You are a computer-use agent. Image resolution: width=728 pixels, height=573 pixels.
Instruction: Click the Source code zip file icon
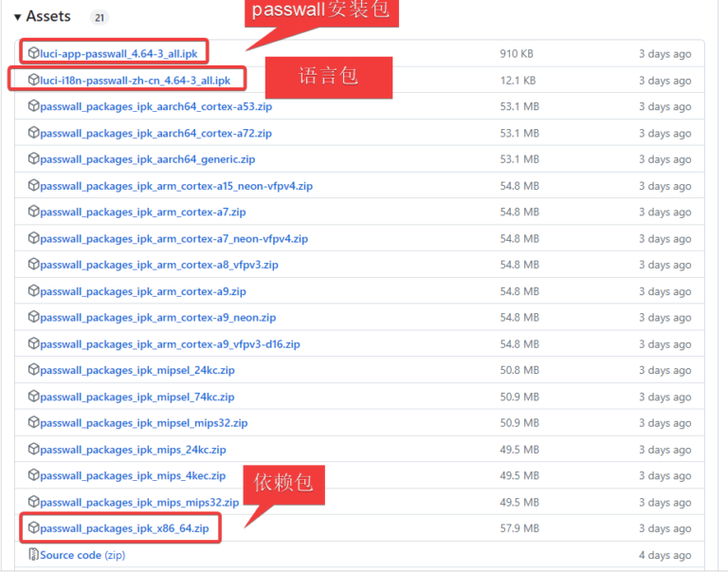click(x=34, y=555)
